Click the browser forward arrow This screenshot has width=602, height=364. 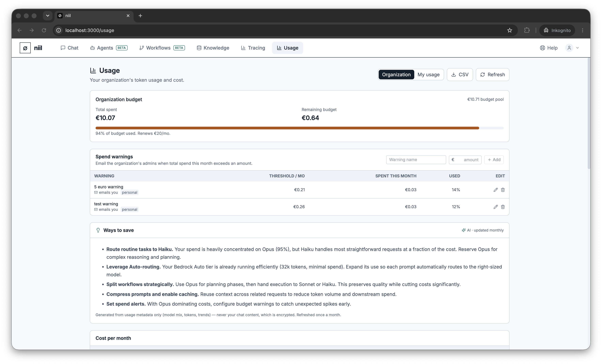32,30
